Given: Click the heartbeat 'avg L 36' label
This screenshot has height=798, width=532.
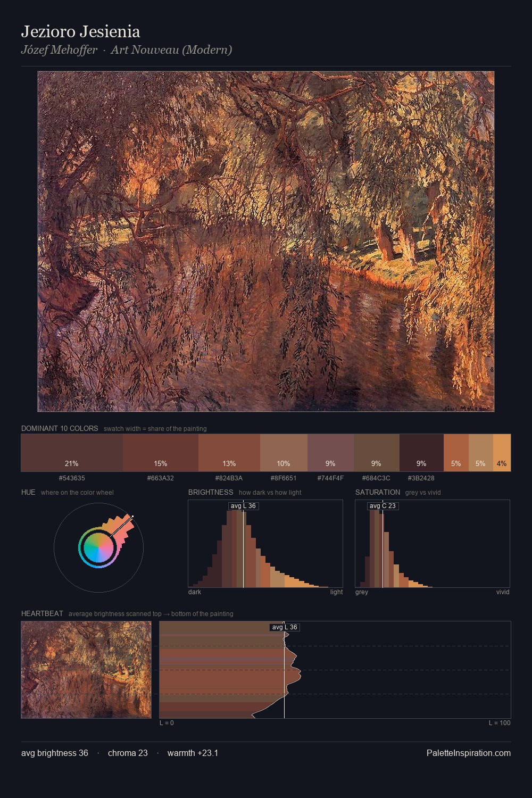Looking at the screenshot, I should pyautogui.click(x=285, y=627).
